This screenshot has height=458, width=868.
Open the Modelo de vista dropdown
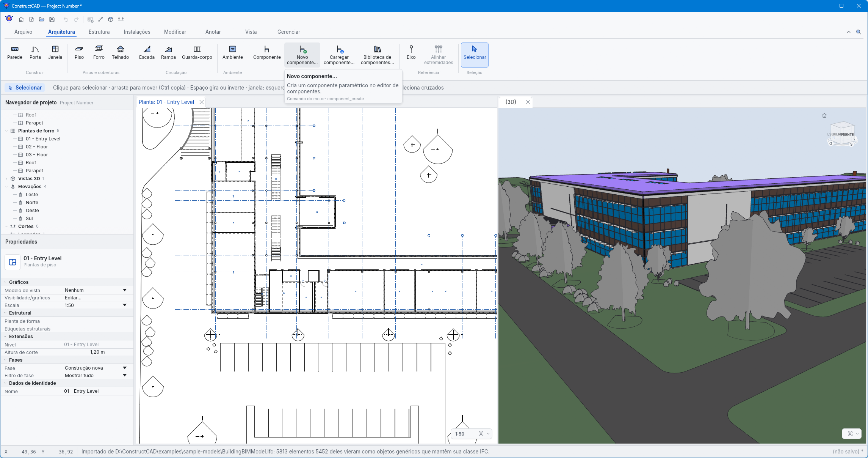(97, 290)
